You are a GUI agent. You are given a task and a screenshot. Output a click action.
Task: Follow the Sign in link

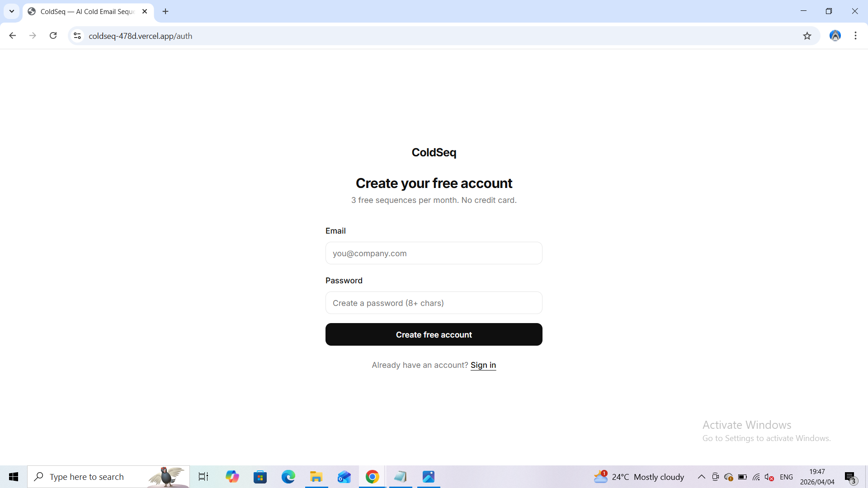[483, 365]
